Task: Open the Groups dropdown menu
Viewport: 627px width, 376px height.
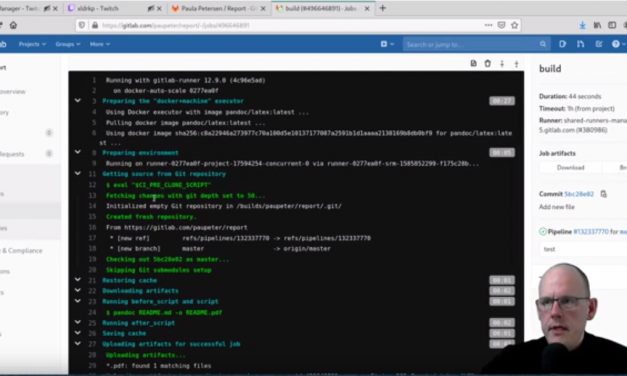Action: 68,44
